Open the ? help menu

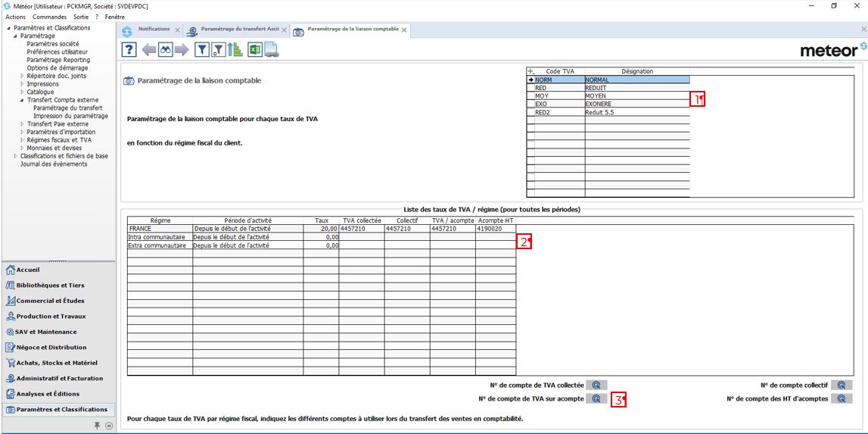(x=96, y=17)
